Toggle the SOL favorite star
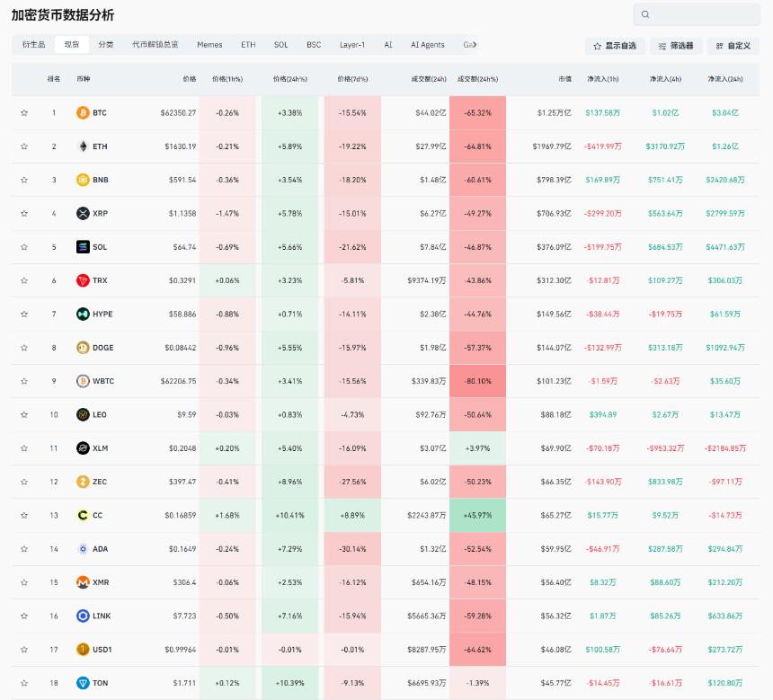 coord(24,247)
